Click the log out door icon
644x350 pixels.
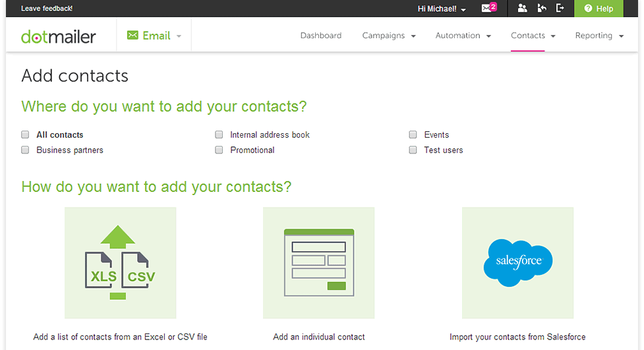pos(560,8)
